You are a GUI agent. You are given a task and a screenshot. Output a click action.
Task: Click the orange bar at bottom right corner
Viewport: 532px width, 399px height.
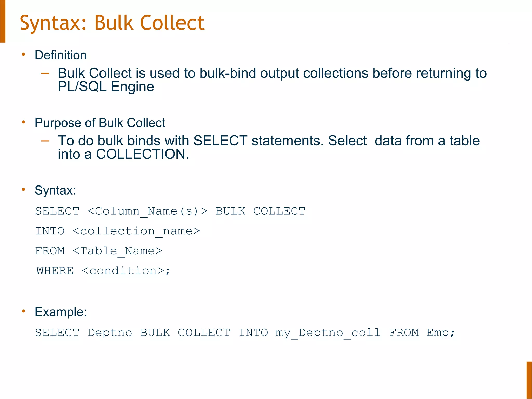(529, 380)
